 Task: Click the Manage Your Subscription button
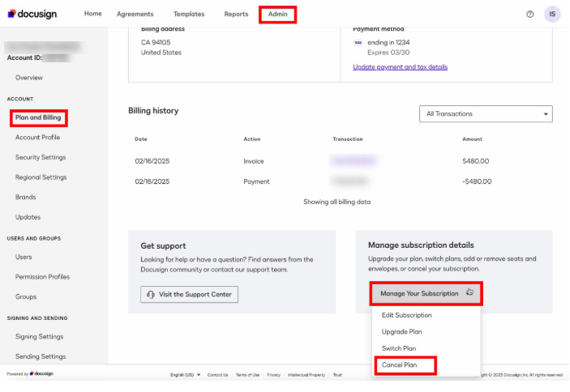tap(426, 293)
